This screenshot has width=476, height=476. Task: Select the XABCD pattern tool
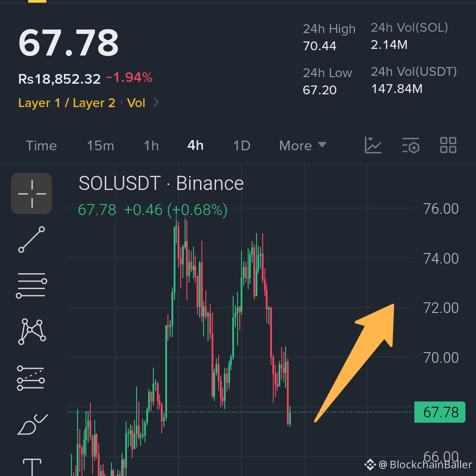point(32,331)
